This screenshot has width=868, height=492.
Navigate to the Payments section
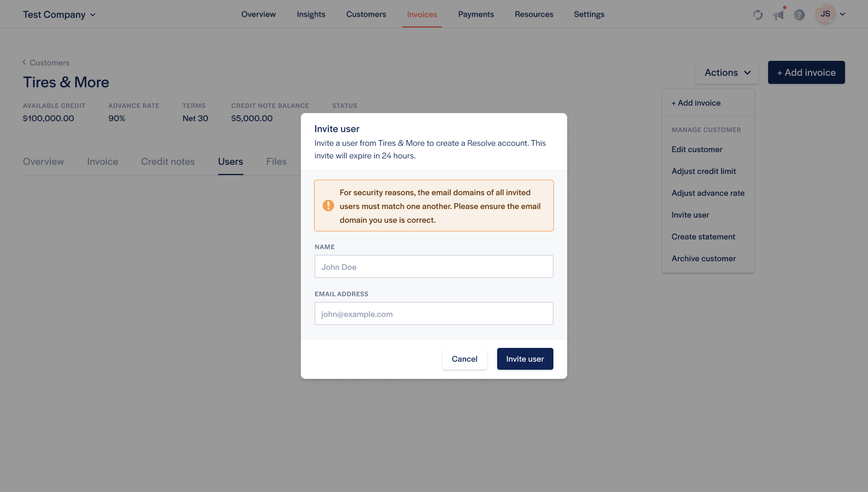click(476, 14)
